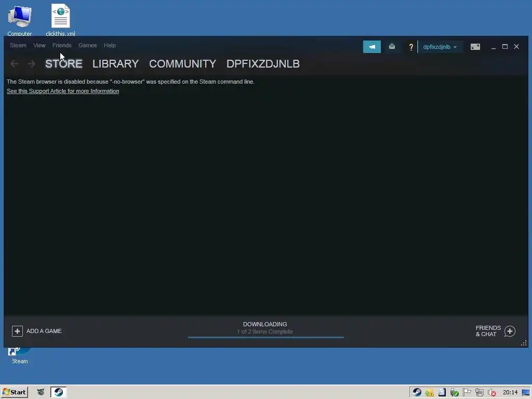Click the ADD A GAME label

(44, 331)
